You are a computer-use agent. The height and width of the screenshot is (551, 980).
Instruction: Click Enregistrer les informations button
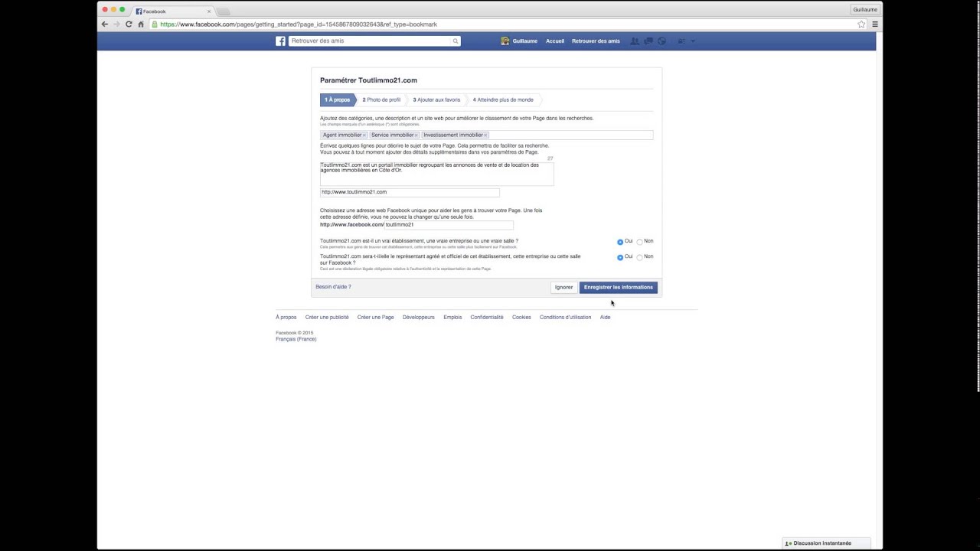pos(619,287)
